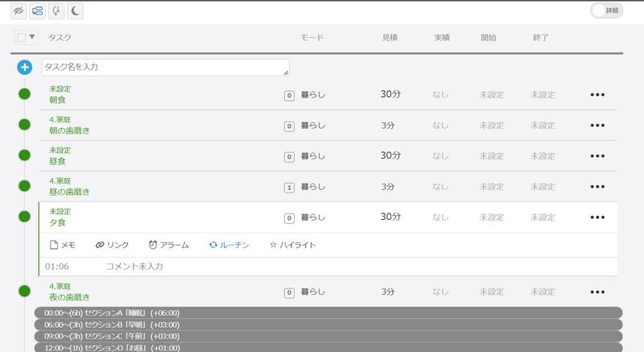
Task: Click the section list toolbar icon
Action: [x=37, y=10]
